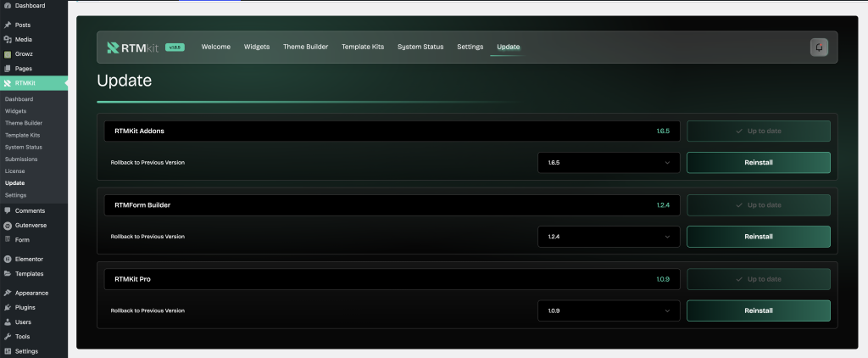Click the Posts pin icon in sidebar
Viewport: 868px width, 358px height.
[8, 25]
